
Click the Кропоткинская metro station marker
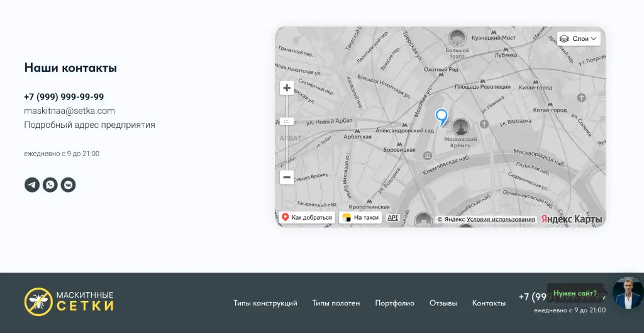[x=369, y=201]
